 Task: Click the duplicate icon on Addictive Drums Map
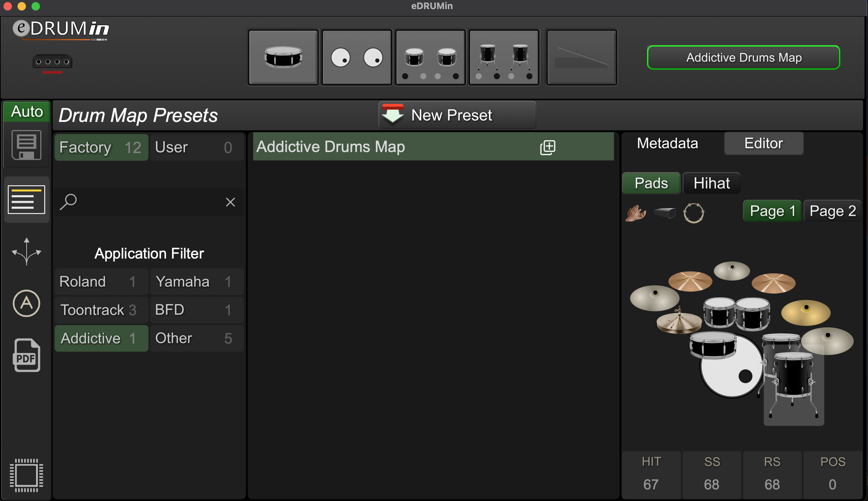(547, 147)
